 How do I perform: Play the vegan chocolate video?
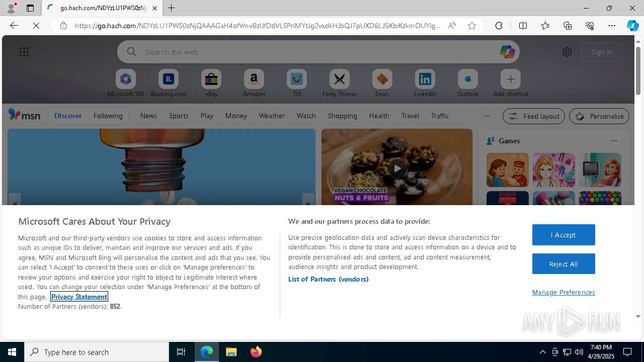397,168
